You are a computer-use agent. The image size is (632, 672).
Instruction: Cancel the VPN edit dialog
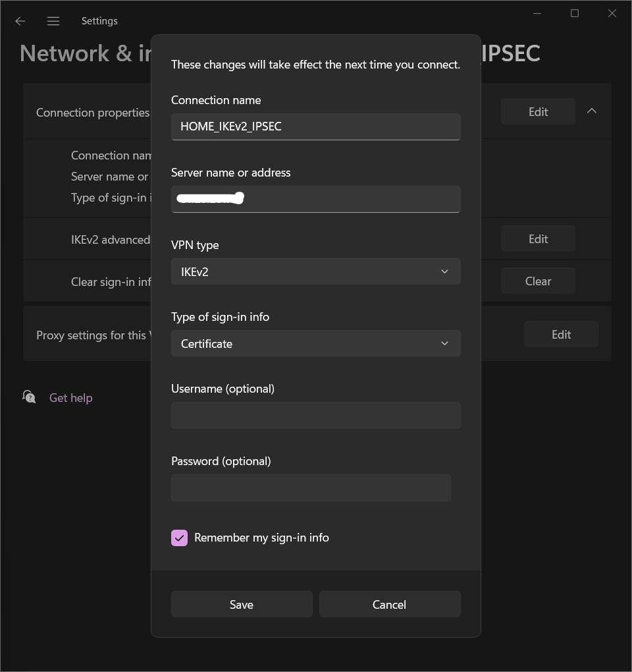point(389,604)
